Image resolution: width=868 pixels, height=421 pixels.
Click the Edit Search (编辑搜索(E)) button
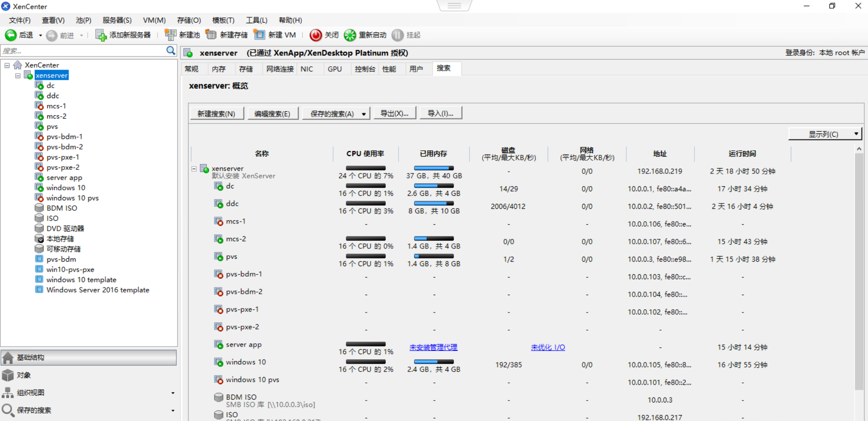(x=272, y=114)
